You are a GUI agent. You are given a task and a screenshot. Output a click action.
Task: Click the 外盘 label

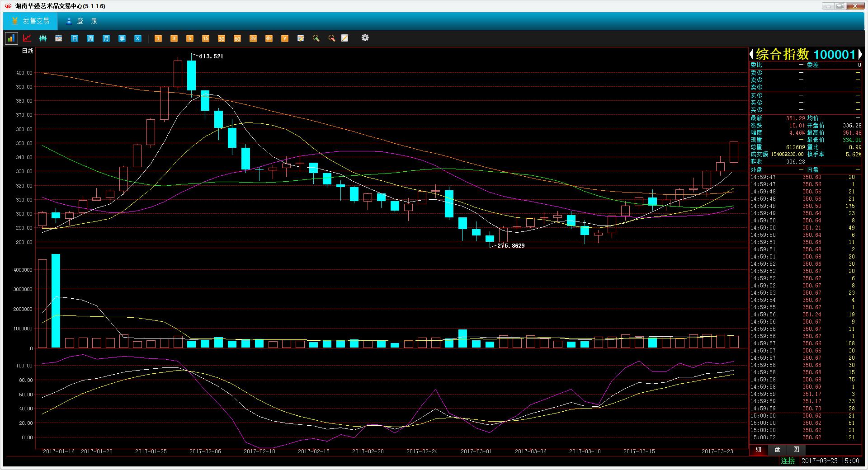tap(756, 169)
